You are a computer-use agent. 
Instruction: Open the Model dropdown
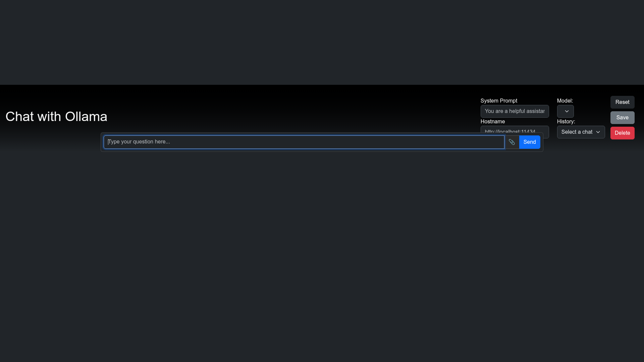click(x=565, y=111)
